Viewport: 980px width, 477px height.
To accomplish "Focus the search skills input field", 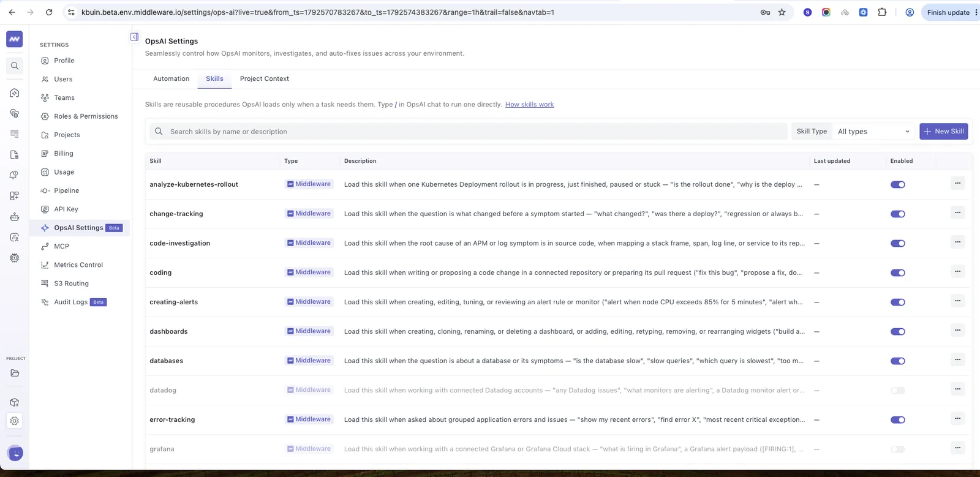I will click(x=469, y=132).
